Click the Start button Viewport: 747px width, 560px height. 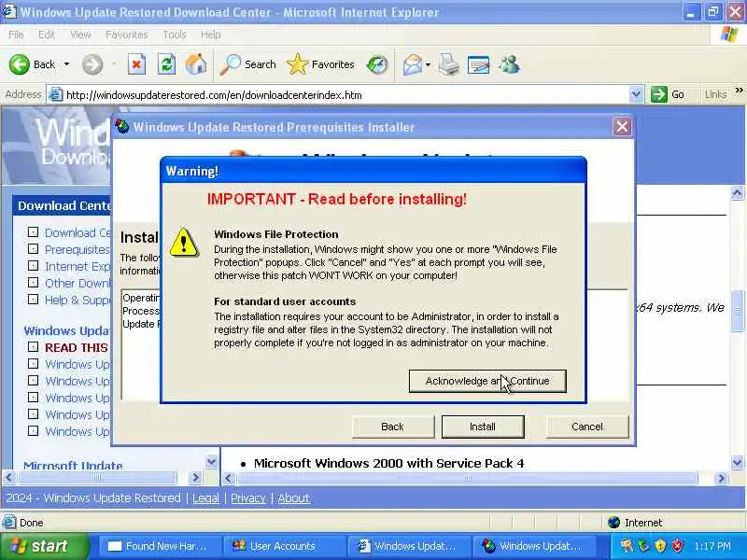point(44,546)
